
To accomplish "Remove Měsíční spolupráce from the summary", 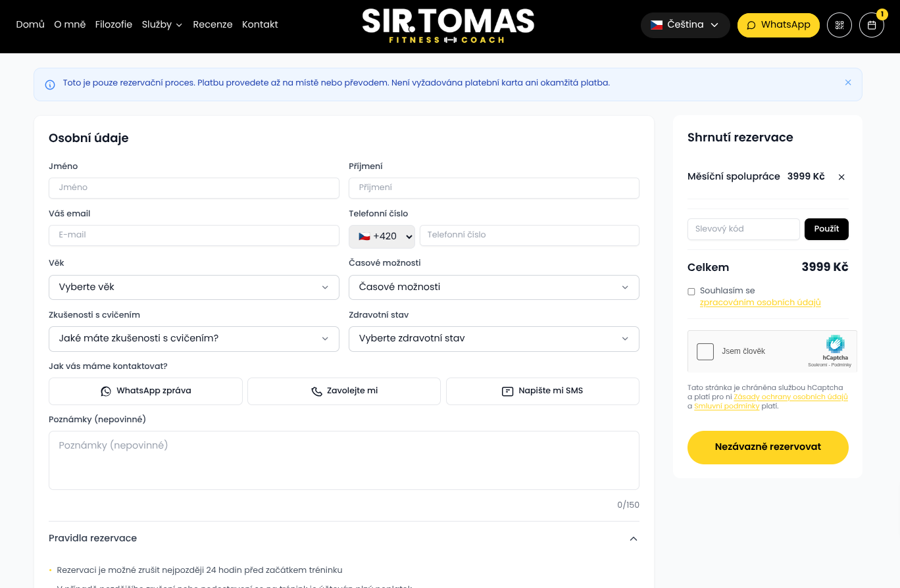I will tap(841, 177).
